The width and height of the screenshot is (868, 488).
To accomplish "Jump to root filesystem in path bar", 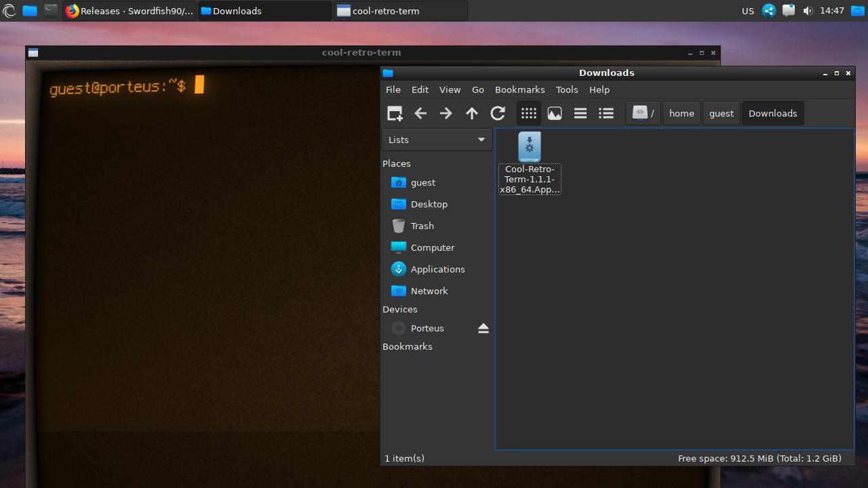I will [x=643, y=114].
